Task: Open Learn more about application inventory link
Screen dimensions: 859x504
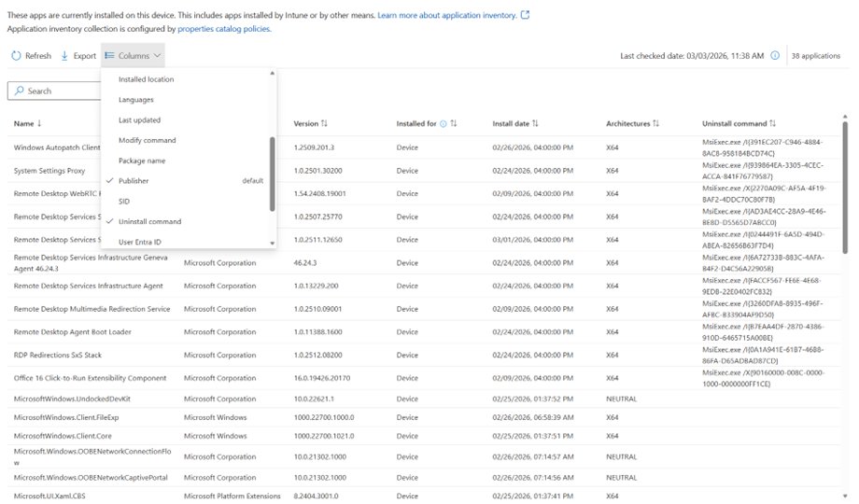Action: point(447,15)
